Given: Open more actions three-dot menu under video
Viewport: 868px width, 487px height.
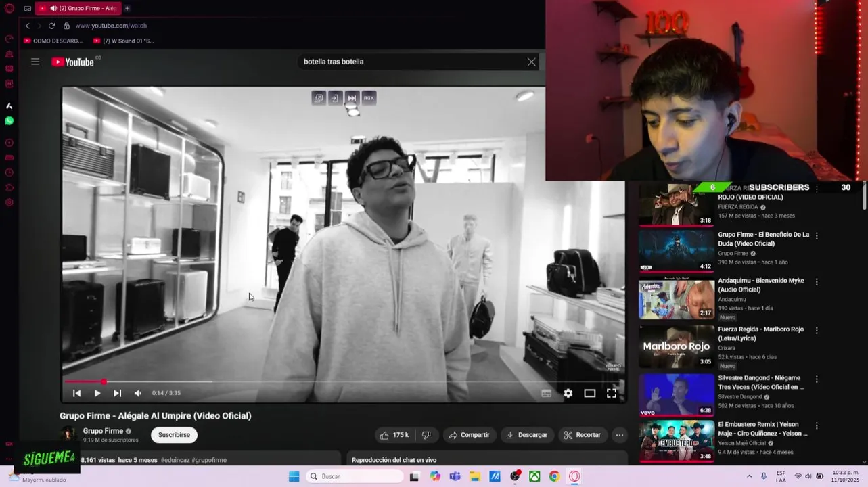Looking at the screenshot, I should tap(620, 435).
